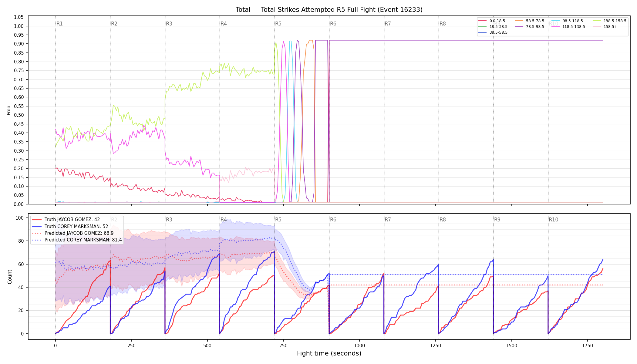This screenshot has width=637, height=364.
Task: Click the '0.25' tick on Prob axis
Action: tap(19, 160)
